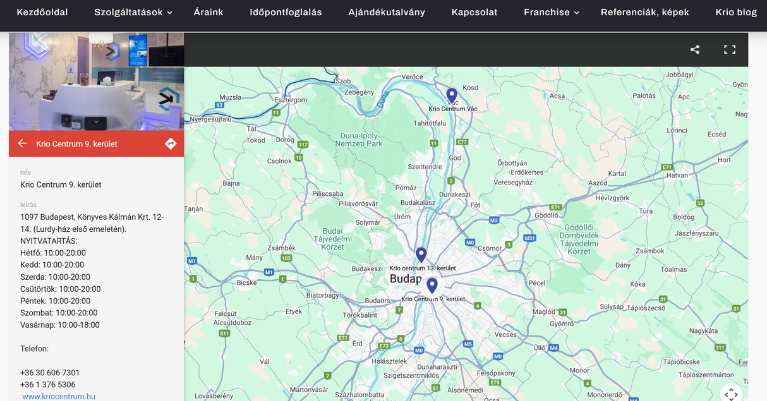
Task: Click the Vasárnap: 10:00-18:00 opening hours
Action: (60, 325)
